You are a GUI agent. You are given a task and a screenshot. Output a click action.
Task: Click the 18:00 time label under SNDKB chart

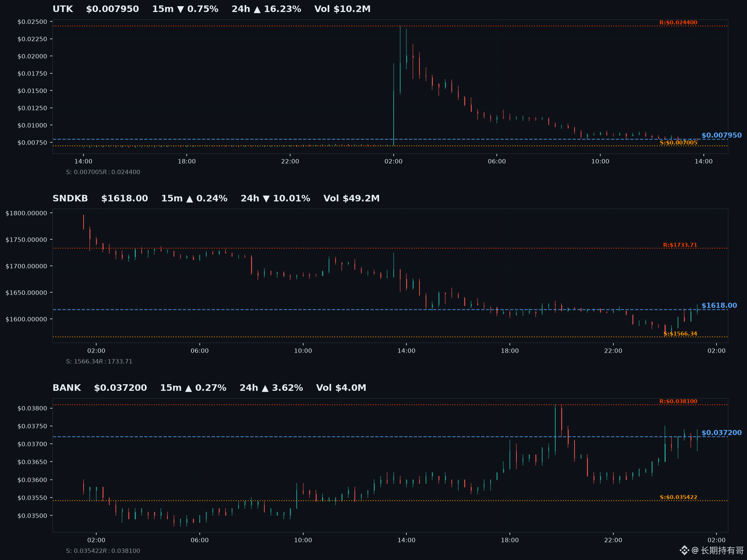(510, 351)
